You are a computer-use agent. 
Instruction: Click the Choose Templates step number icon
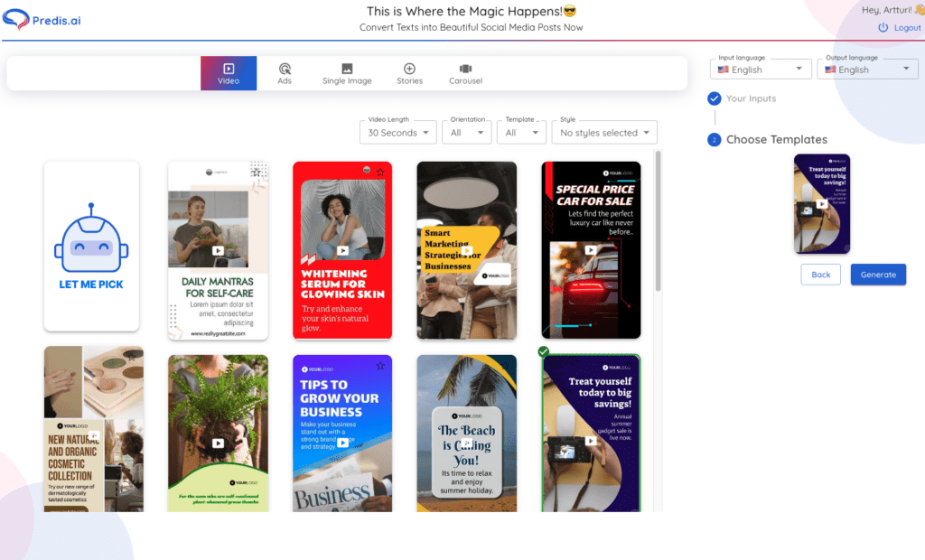pyautogui.click(x=714, y=140)
